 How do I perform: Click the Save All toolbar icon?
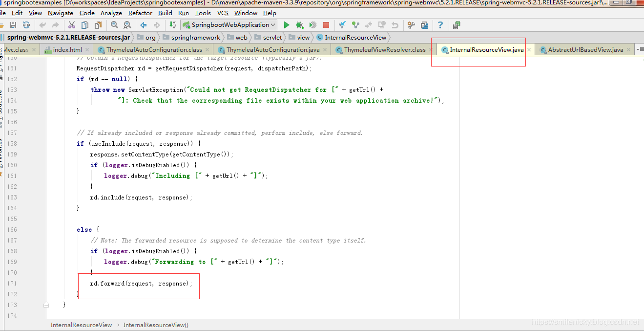[13, 25]
